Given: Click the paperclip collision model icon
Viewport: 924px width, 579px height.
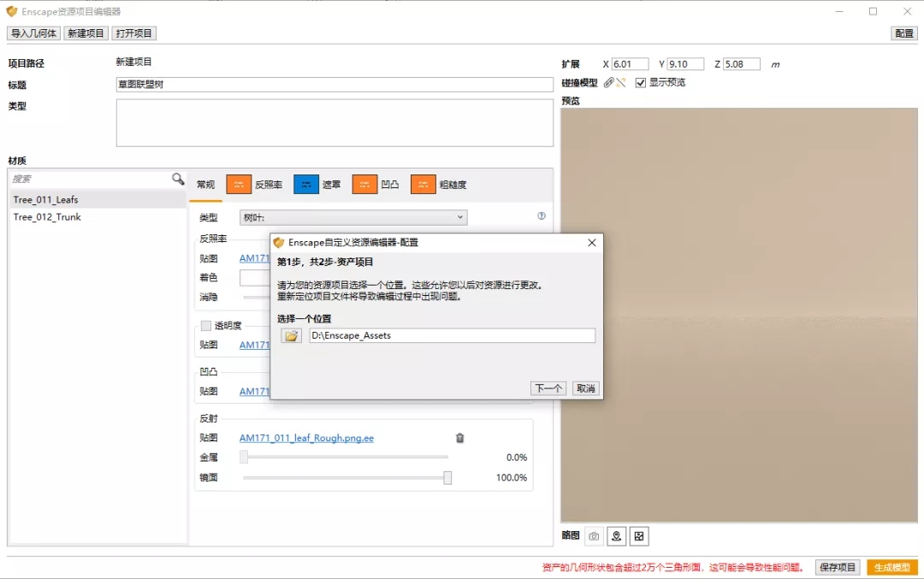Looking at the screenshot, I should (x=608, y=83).
